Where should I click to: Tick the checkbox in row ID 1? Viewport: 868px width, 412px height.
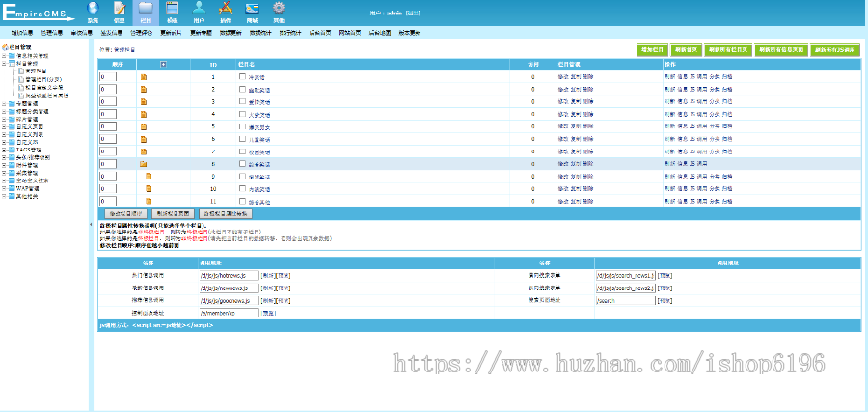coord(242,76)
